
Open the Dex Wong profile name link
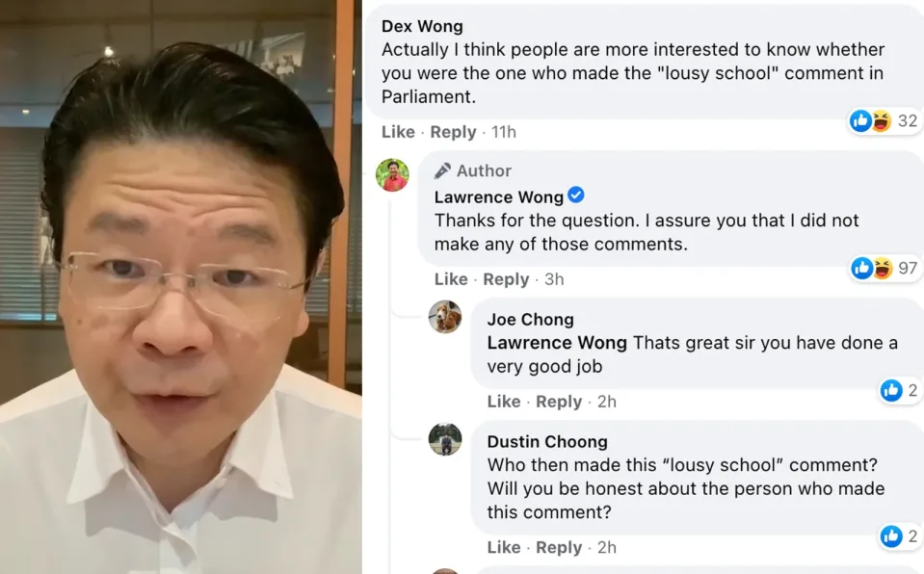(422, 27)
